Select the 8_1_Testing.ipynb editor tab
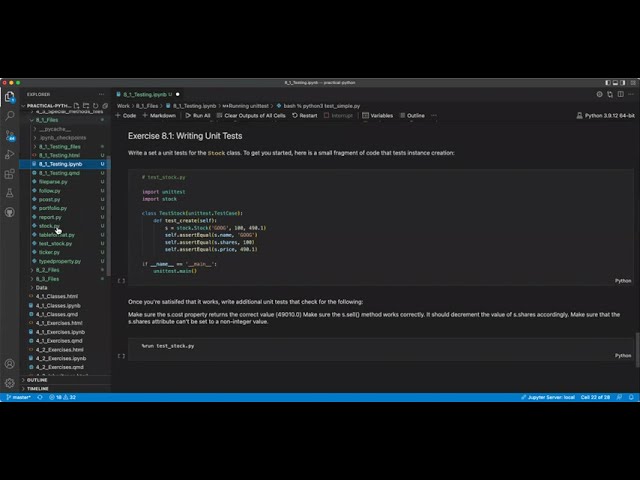The width and height of the screenshot is (640, 480). click(147, 94)
